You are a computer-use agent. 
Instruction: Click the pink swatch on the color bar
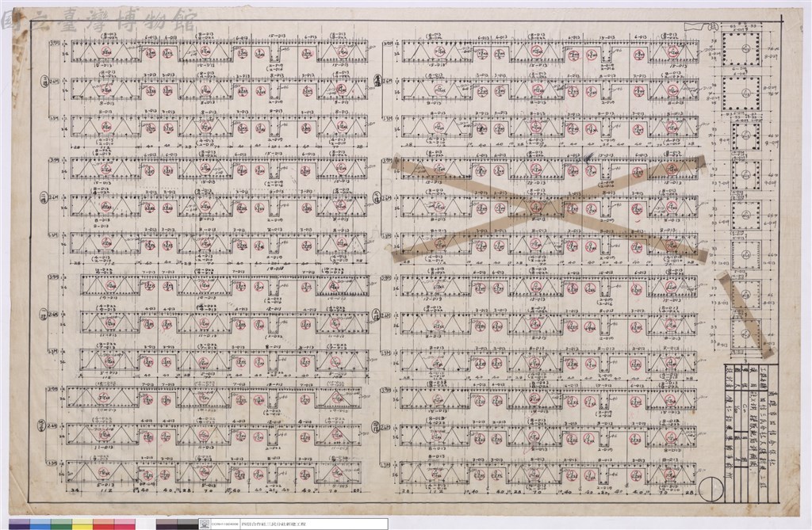[124, 524]
